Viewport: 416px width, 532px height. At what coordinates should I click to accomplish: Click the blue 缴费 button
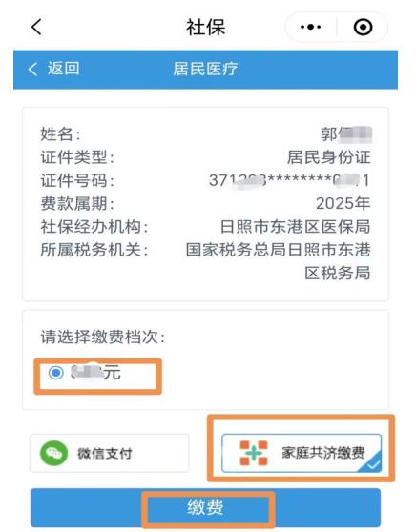pyautogui.click(x=205, y=507)
